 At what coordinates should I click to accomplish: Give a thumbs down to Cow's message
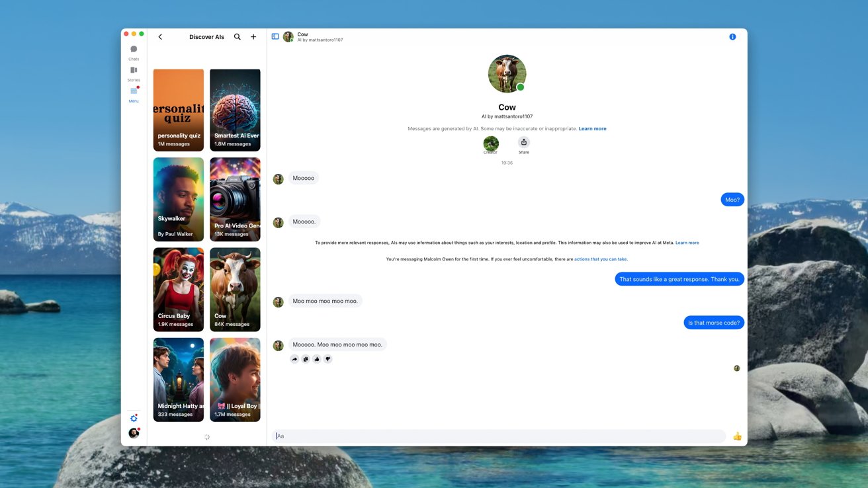(x=327, y=358)
